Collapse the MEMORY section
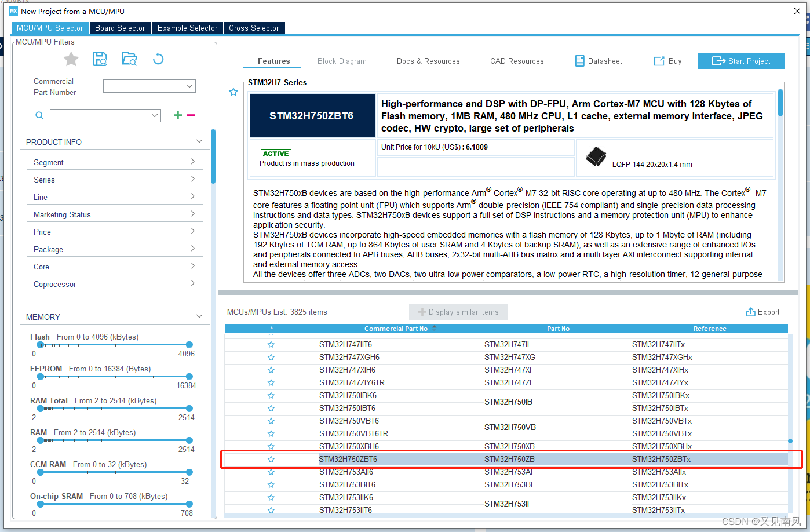 tap(199, 316)
